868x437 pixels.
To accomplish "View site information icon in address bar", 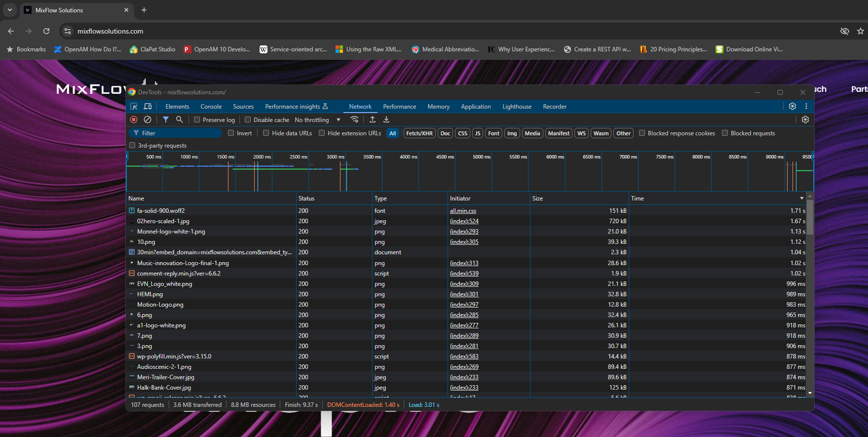I will pos(68,31).
